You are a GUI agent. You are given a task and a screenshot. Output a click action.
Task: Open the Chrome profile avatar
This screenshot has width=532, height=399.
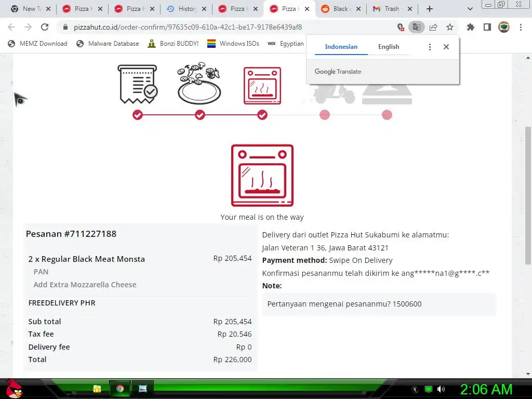click(504, 27)
